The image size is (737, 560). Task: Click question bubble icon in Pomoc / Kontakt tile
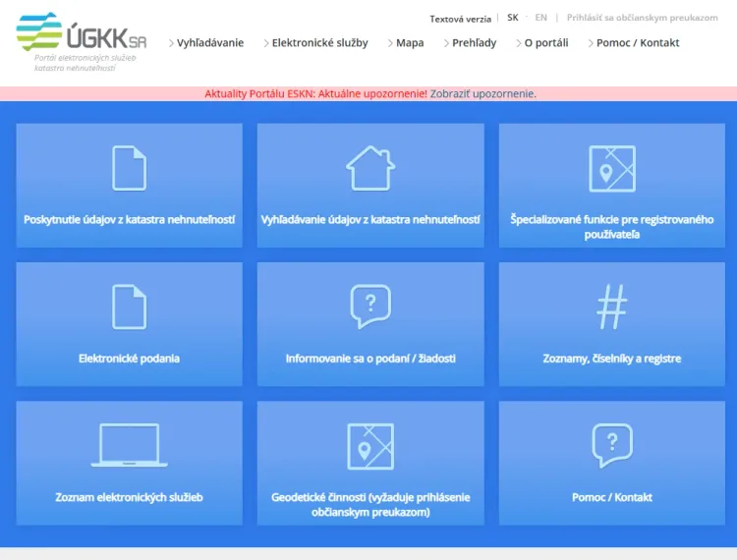click(x=611, y=445)
